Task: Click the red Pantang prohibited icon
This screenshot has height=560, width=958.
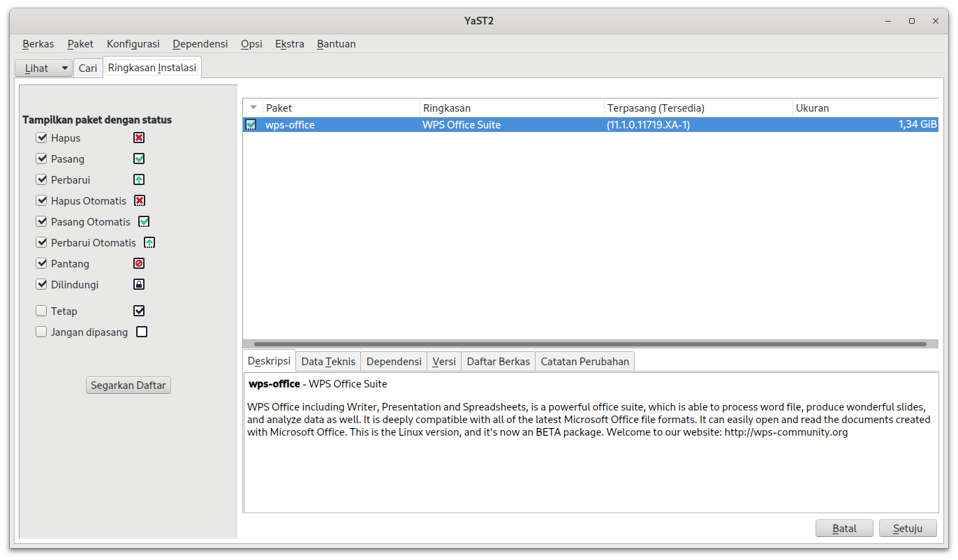Action: coord(139,264)
